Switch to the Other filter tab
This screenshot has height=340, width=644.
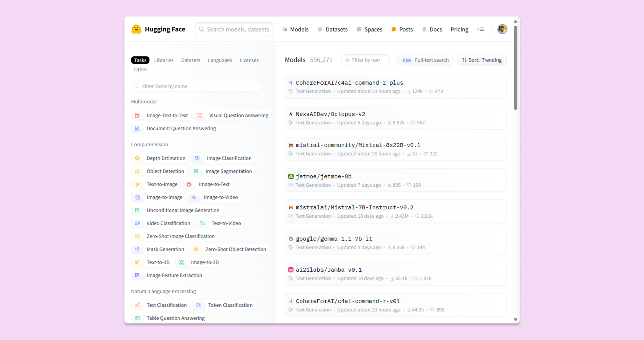pos(140,70)
